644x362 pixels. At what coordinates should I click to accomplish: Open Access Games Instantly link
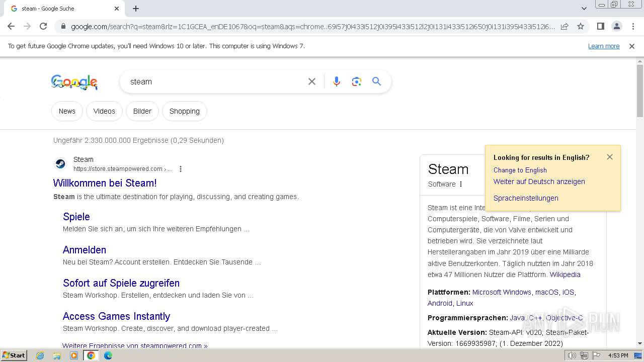[117, 316]
